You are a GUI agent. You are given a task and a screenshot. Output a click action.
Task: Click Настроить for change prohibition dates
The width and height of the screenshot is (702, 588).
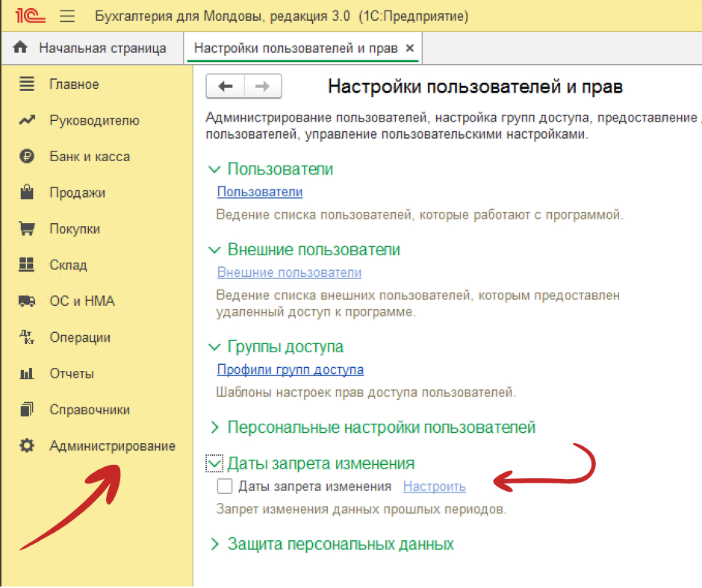coord(434,486)
